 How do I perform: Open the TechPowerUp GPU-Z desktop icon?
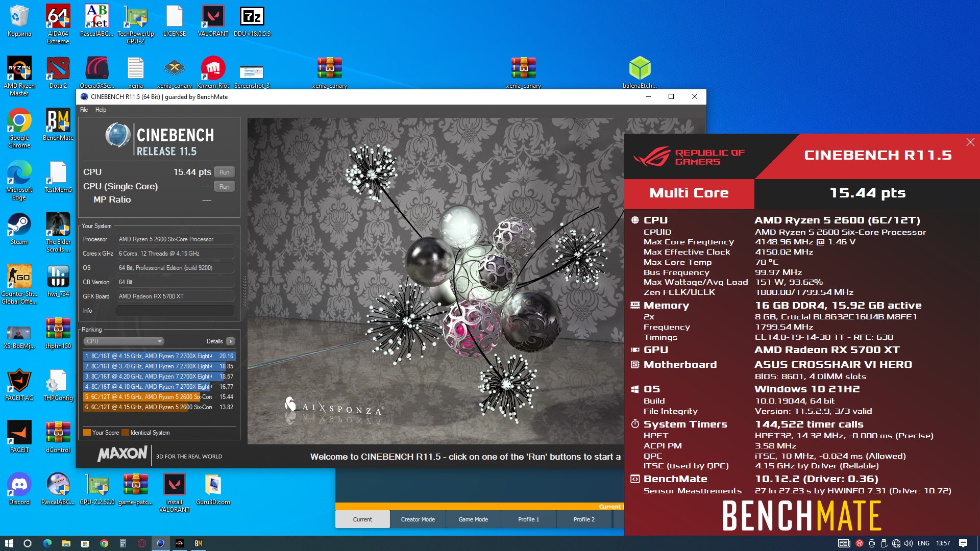click(x=136, y=23)
